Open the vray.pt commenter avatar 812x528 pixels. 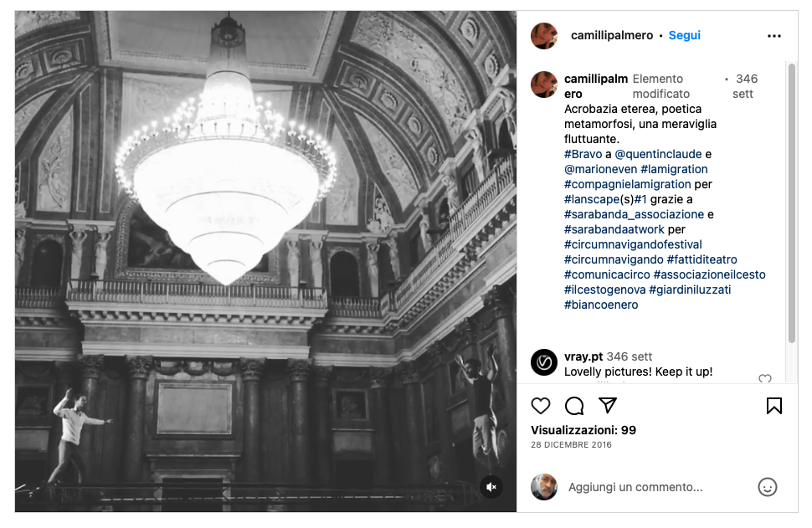point(544,362)
